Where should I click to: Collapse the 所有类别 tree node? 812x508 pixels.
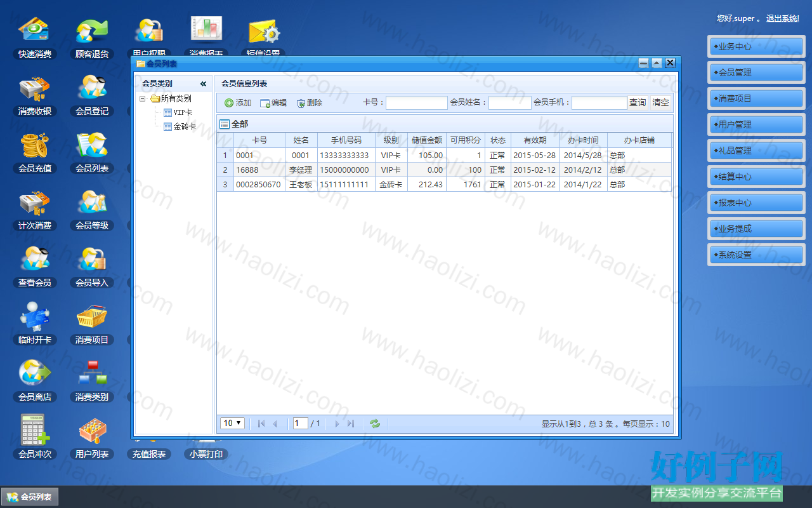[143, 99]
